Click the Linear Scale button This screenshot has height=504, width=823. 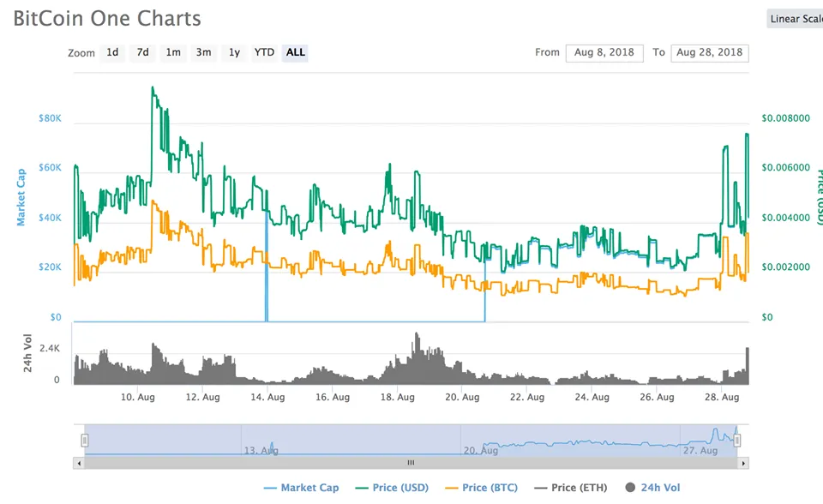point(795,19)
